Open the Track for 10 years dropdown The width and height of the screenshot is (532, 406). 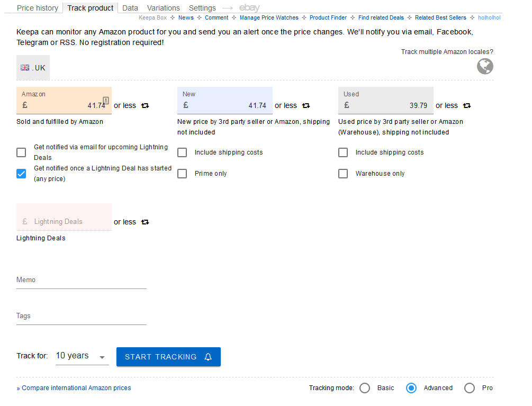point(82,356)
